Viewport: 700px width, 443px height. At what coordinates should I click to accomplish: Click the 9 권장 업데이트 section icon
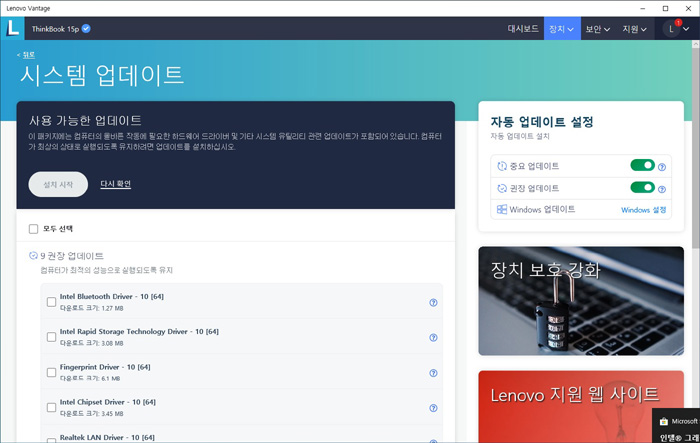(x=33, y=255)
